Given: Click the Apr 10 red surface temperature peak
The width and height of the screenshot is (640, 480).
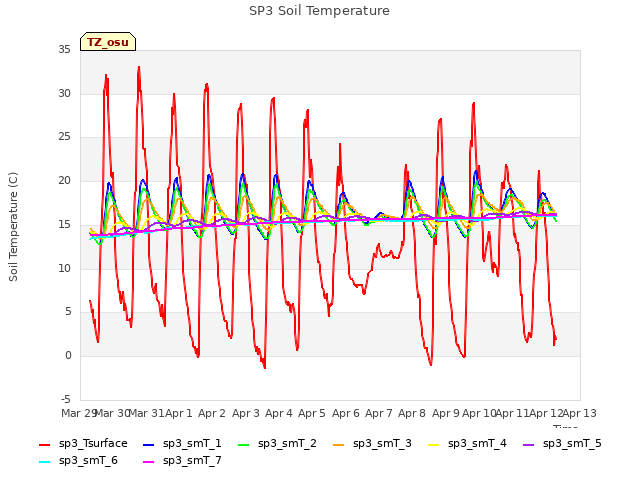Looking at the screenshot, I should click(x=473, y=104).
